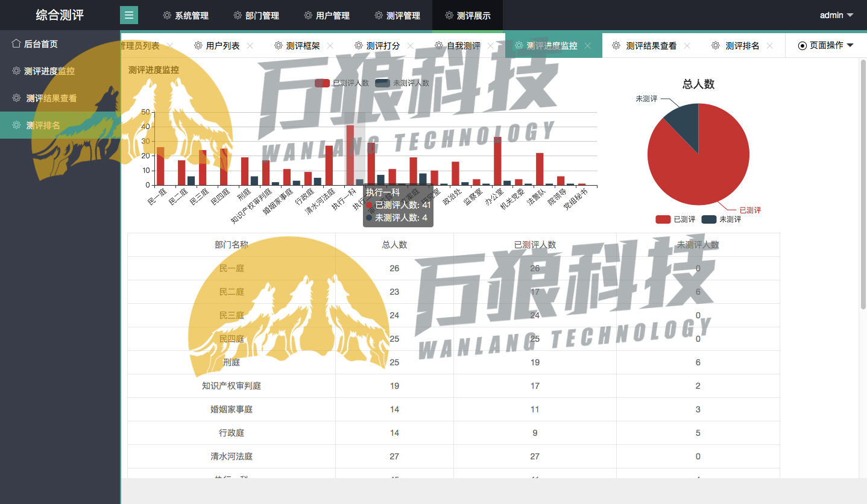The width and height of the screenshot is (867, 504).
Task: Click the gear icon beside 测评管理
Action: [379, 15]
